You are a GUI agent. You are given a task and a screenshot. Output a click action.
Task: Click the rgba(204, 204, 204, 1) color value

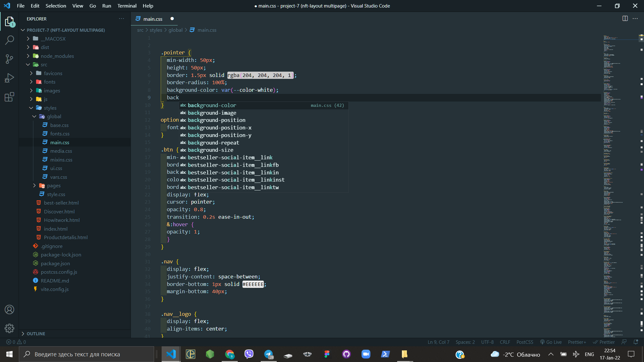point(261,75)
